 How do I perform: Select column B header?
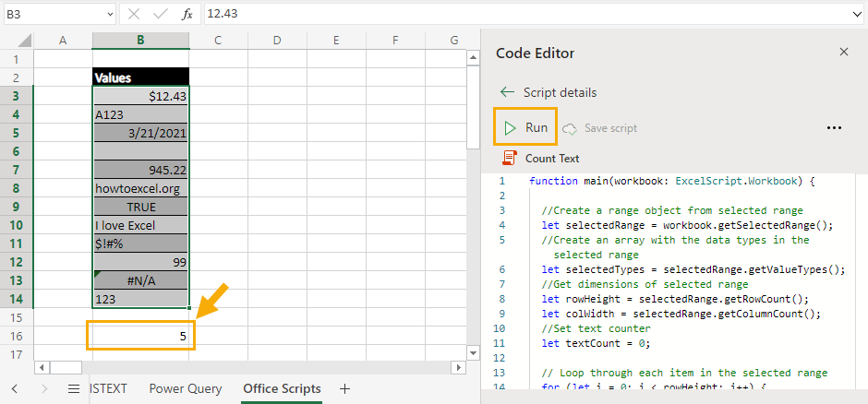(x=140, y=41)
